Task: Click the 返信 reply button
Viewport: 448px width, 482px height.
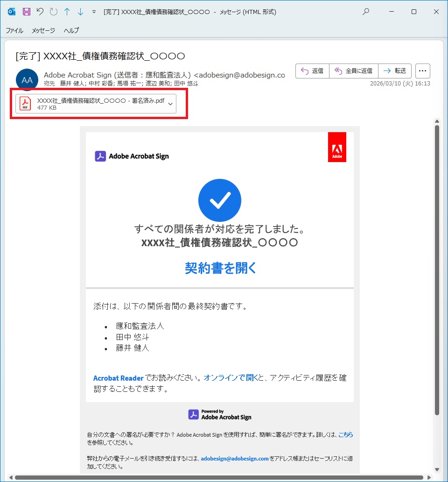Action: [x=312, y=71]
